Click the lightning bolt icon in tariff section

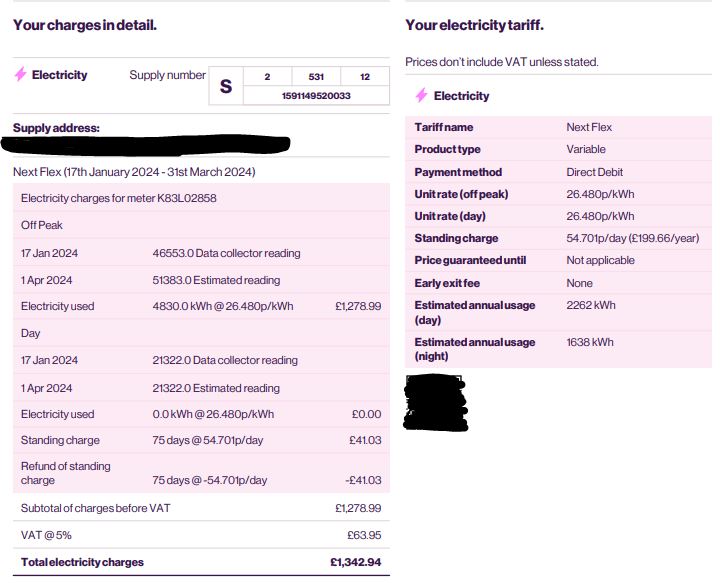[x=422, y=95]
